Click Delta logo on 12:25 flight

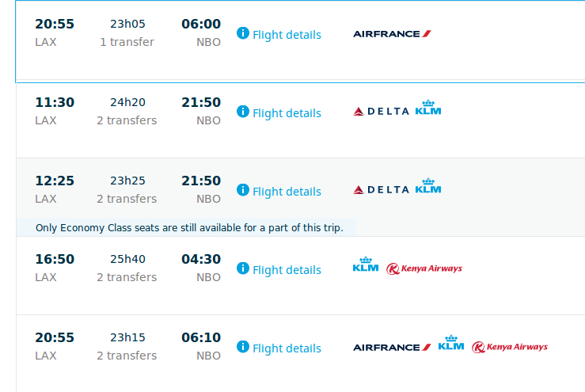(381, 190)
